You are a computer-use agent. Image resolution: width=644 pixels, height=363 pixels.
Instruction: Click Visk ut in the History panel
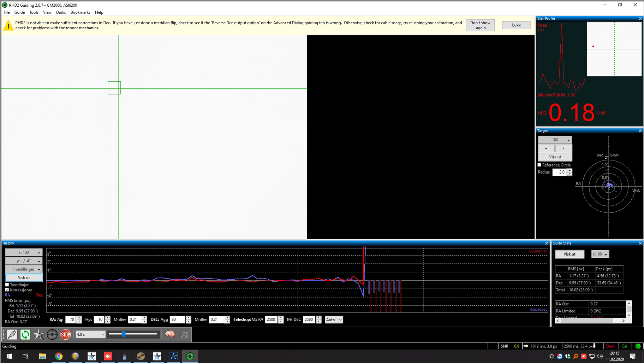[24, 278]
